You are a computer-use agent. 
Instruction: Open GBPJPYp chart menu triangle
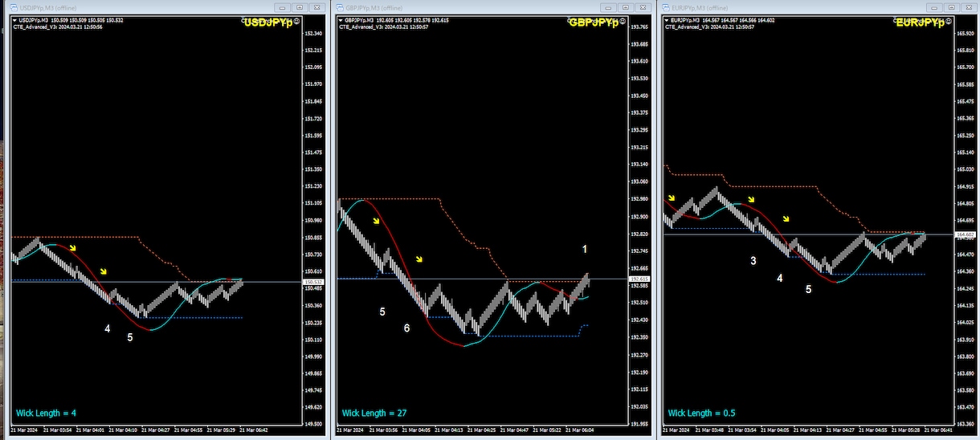tap(341, 20)
